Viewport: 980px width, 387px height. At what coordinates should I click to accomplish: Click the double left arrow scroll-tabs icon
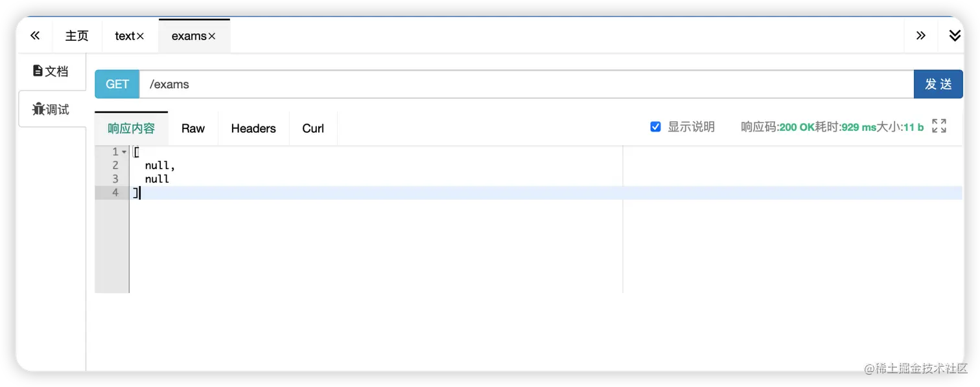click(35, 36)
